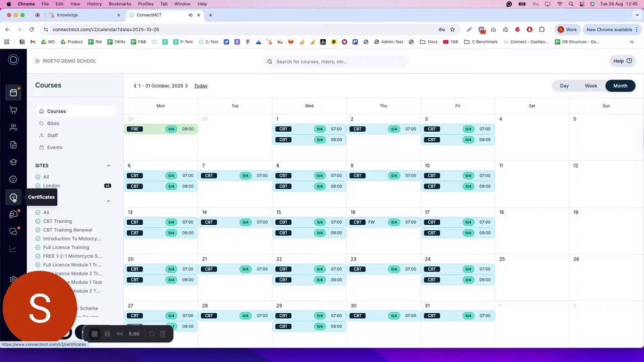This screenshot has height=362, width=644.
Task: Click the course search field
Action: click(x=336, y=61)
